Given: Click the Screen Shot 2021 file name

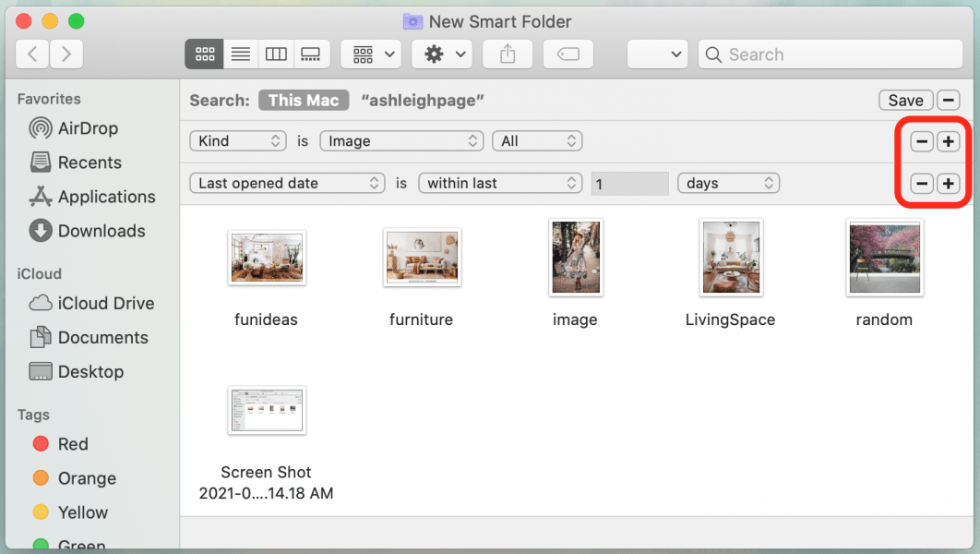Looking at the screenshot, I should (267, 483).
